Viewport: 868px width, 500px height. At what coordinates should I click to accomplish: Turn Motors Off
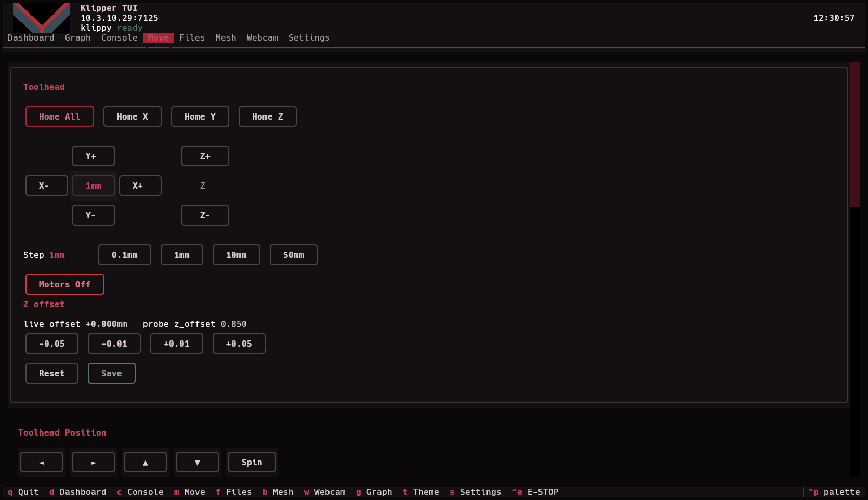pos(65,284)
